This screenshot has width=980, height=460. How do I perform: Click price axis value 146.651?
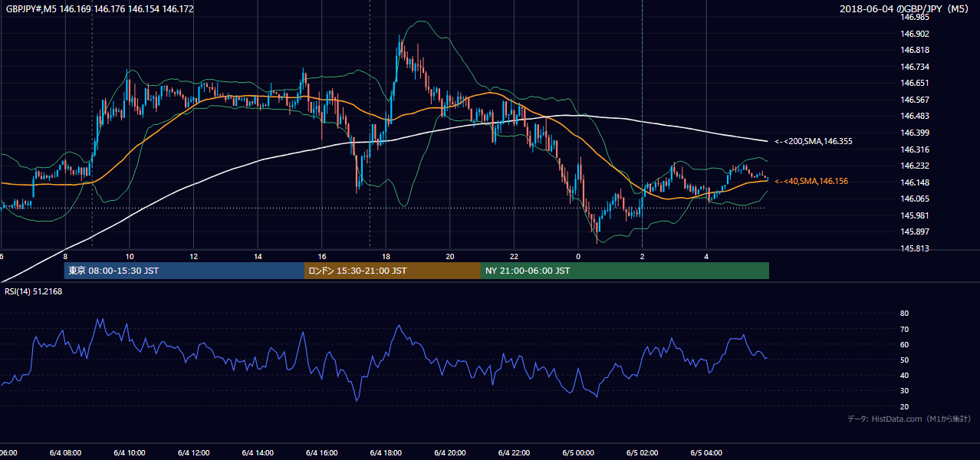[x=915, y=83]
